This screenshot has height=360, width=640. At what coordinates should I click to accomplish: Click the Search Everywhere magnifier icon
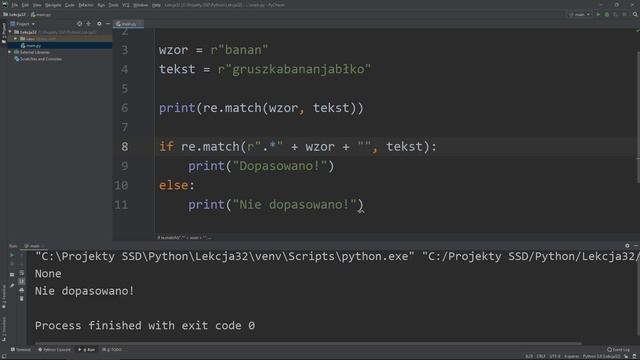pyautogui.click(x=635, y=14)
